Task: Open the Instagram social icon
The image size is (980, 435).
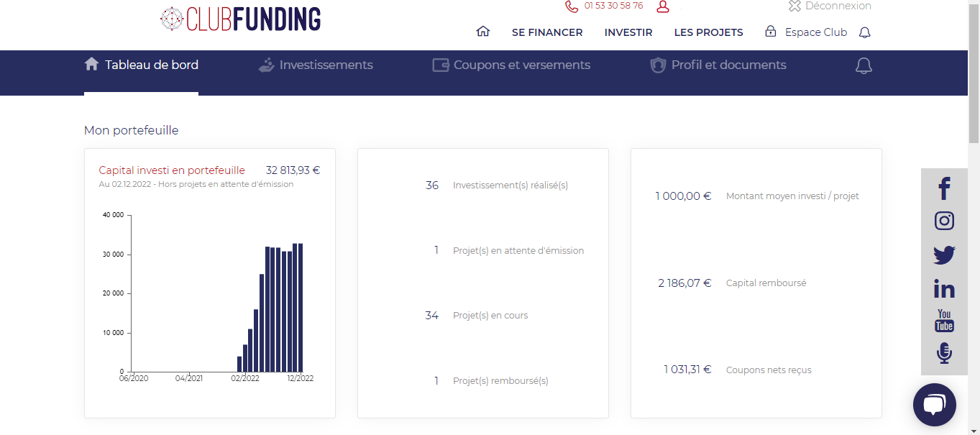Action: click(944, 221)
